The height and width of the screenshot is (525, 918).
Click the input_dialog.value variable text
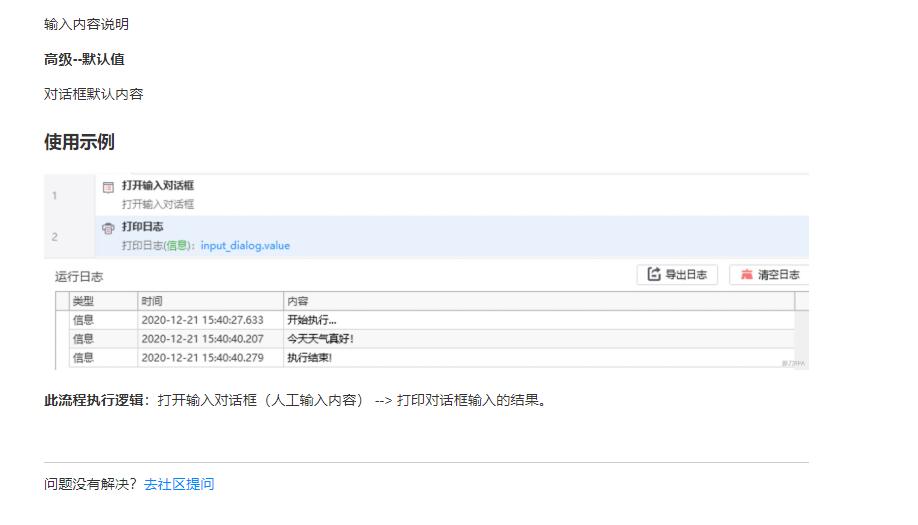pyautogui.click(x=245, y=246)
